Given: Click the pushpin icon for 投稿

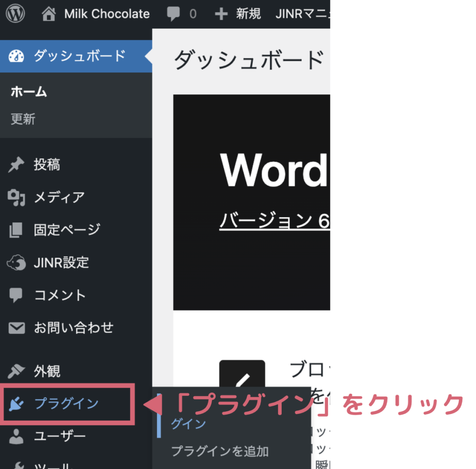Looking at the screenshot, I should coord(16,165).
